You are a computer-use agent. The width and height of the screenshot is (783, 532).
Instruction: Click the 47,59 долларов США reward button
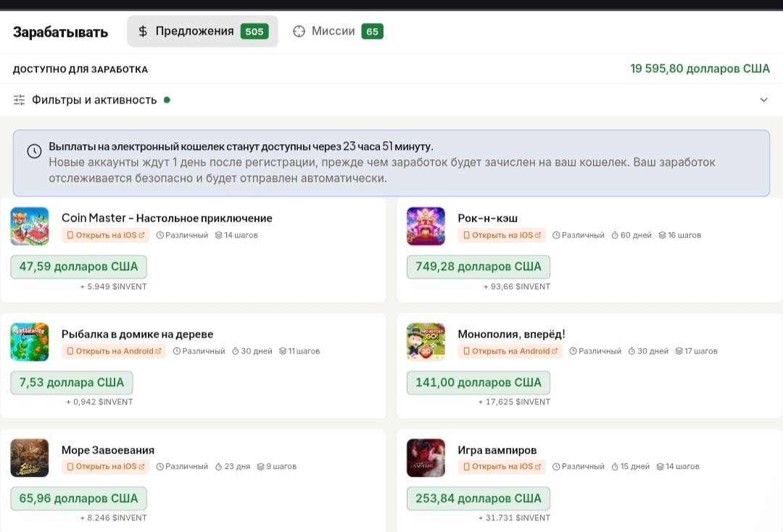click(x=78, y=267)
